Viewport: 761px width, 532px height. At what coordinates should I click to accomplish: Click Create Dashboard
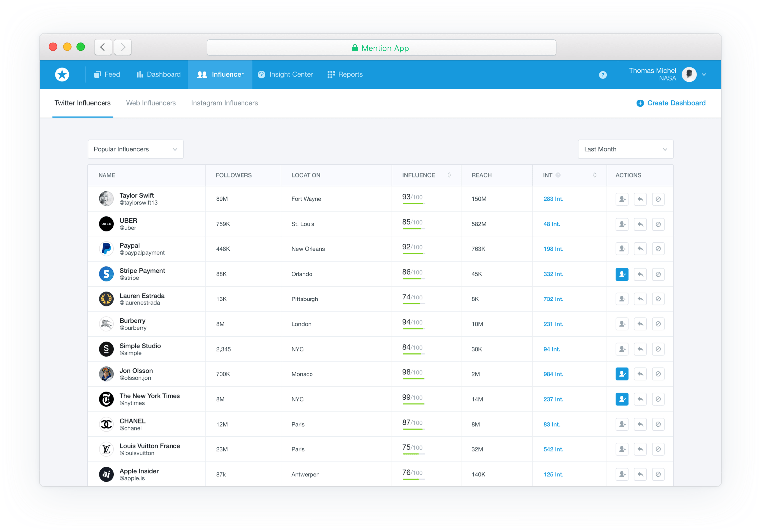tap(670, 103)
